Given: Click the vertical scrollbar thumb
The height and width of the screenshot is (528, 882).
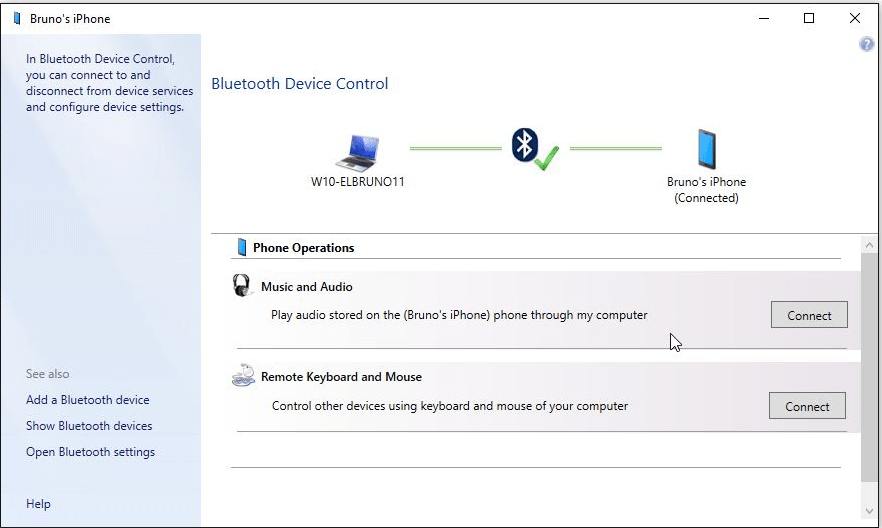Looking at the screenshot, I should pos(869,370).
